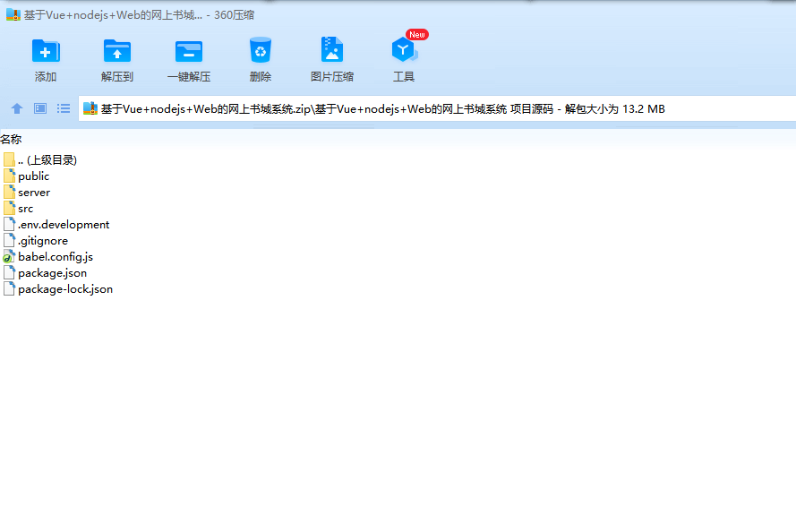Click the 360压缩 title bar app icon

pos(13,14)
